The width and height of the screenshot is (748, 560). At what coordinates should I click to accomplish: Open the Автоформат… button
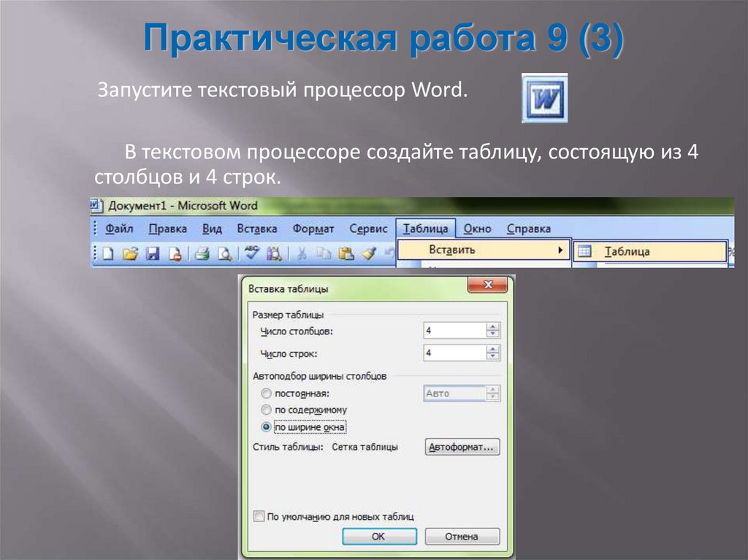462,447
